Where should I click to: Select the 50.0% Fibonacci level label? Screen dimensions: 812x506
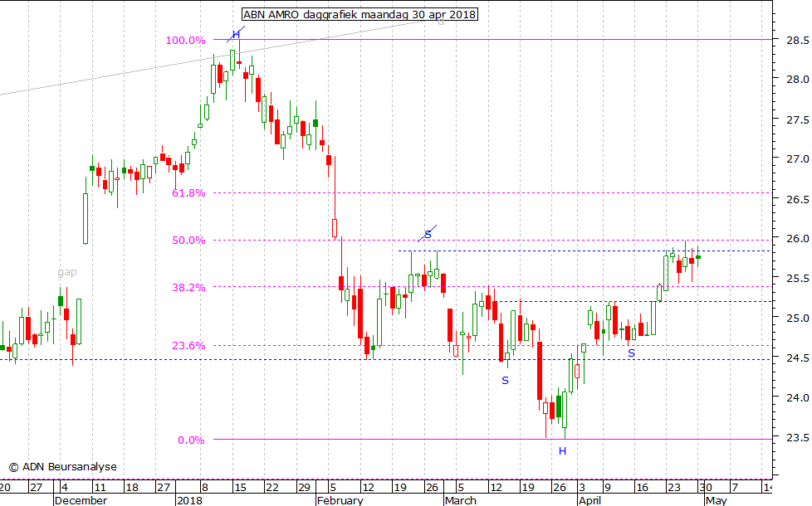188,240
